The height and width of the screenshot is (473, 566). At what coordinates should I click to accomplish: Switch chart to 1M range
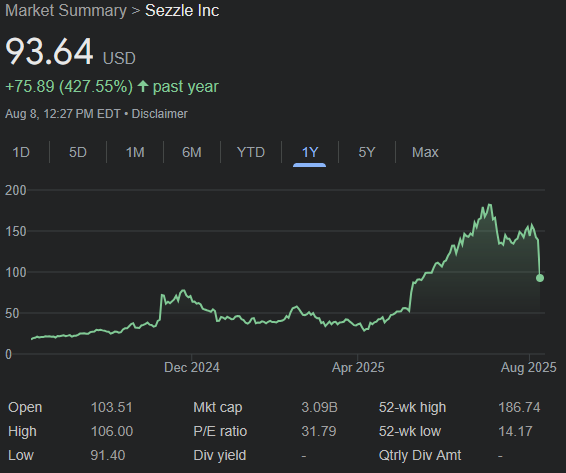tap(135, 152)
